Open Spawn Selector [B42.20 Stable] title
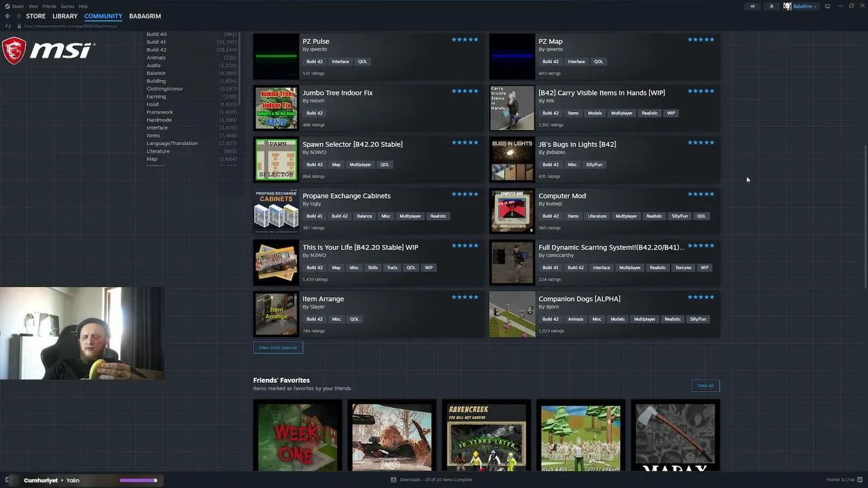 point(353,144)
